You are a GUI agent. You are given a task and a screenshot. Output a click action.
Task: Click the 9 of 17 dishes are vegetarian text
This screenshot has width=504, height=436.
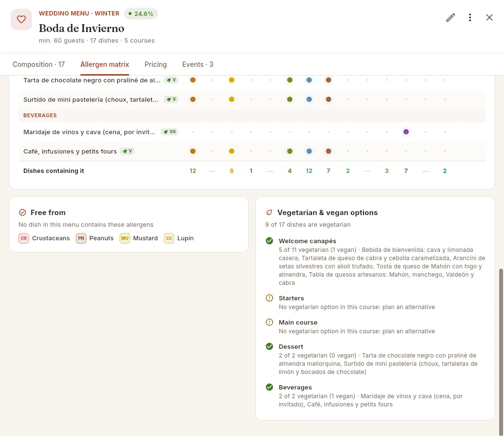coord(308,225)
